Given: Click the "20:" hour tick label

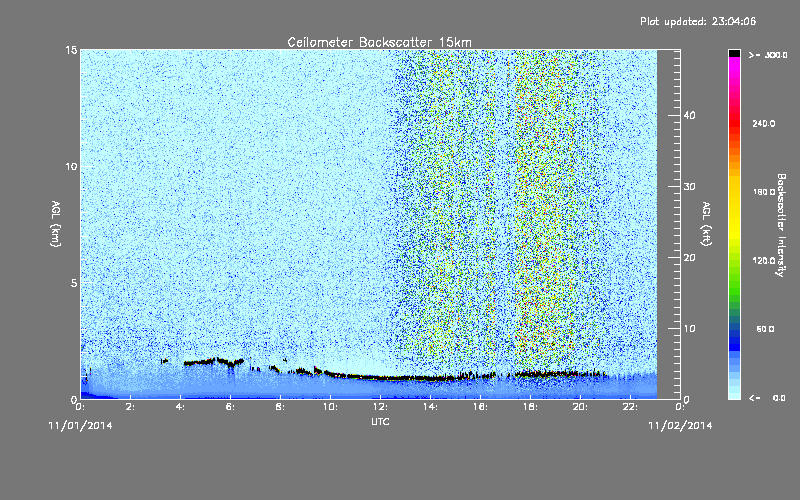Looking at the screenshot, I should 580,407.
